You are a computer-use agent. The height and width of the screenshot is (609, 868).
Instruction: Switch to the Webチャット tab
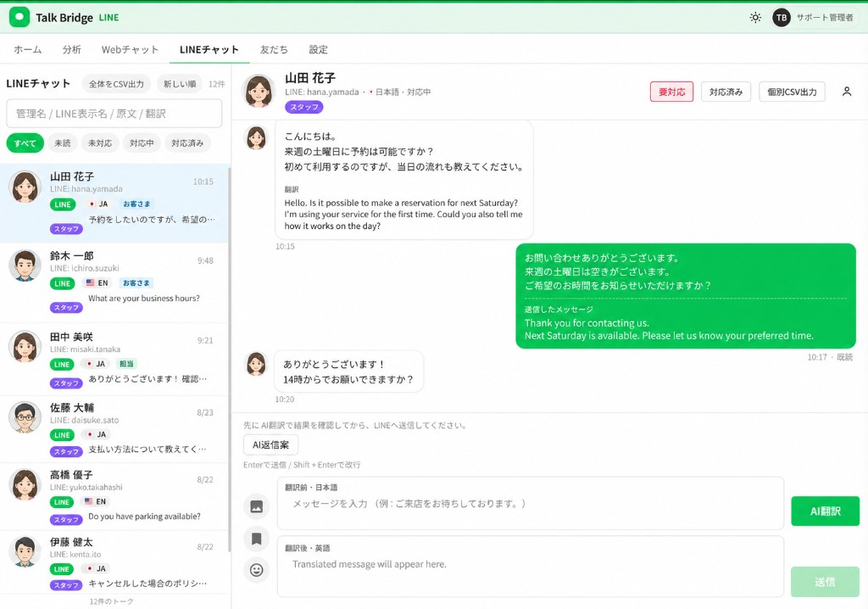pos(130,49)
